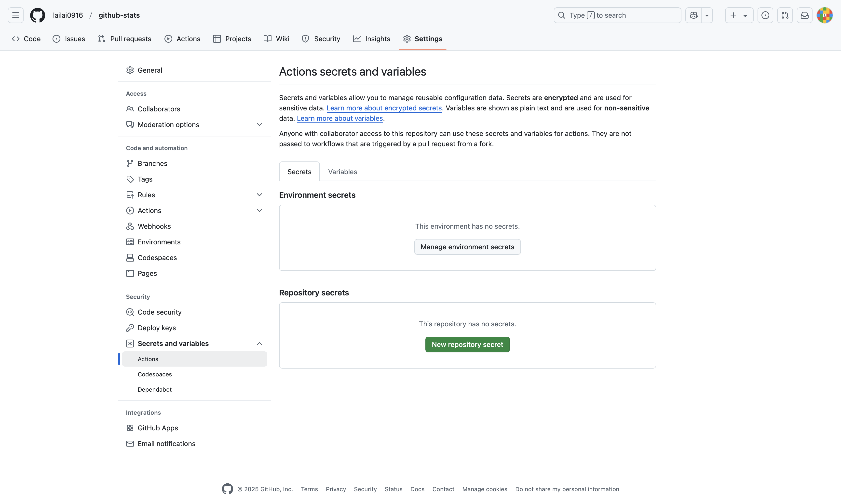Viewport: 841px width, 504px height.
Task: Click the GitHub logo home icon
Action: point(37,15)
